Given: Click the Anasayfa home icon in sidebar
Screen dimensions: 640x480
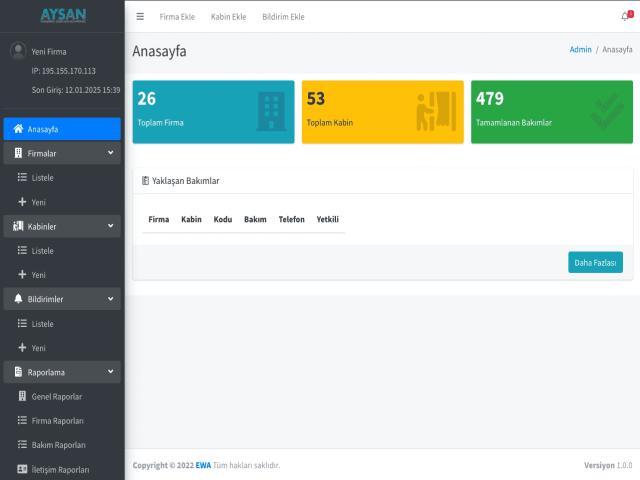Looking at the screenshot, I should coord(18,129).
